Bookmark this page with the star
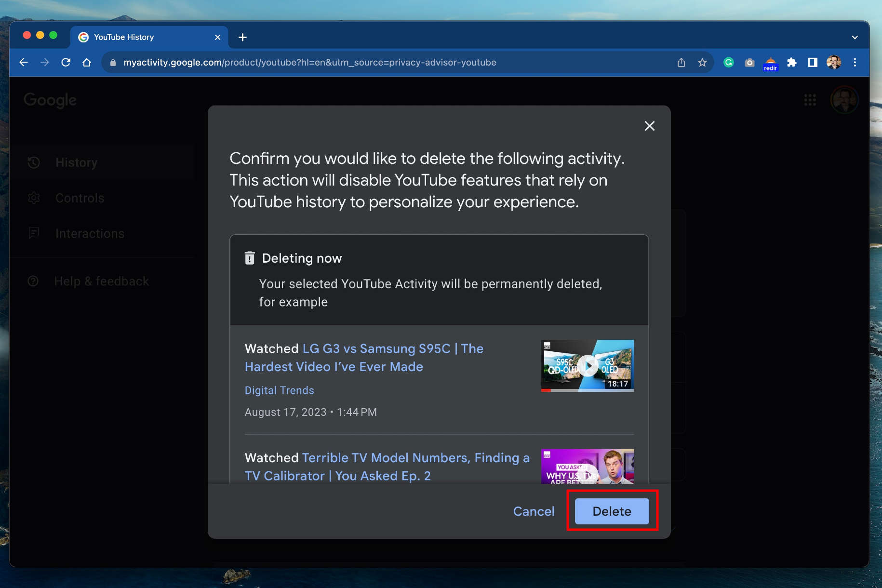This screenshot has width=882, height=588. pyautogui.click(x=702, y=62)
